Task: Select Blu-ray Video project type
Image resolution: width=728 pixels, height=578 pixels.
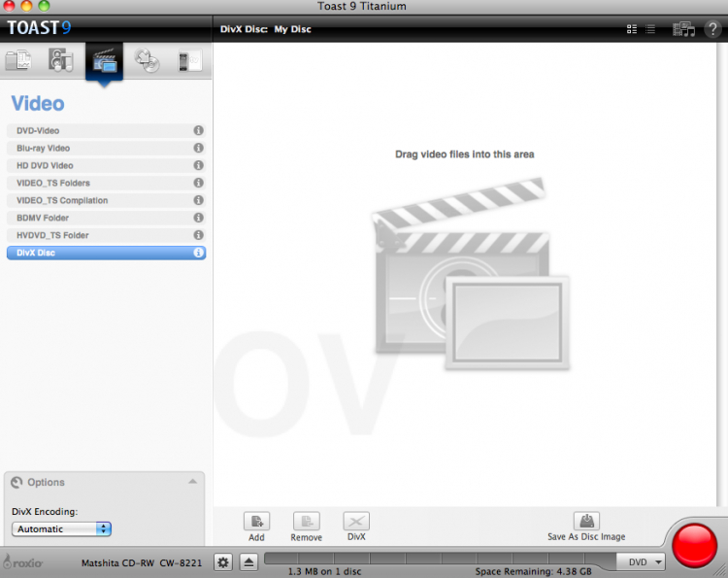Action: pyautogui.click(x=106, y=148)
